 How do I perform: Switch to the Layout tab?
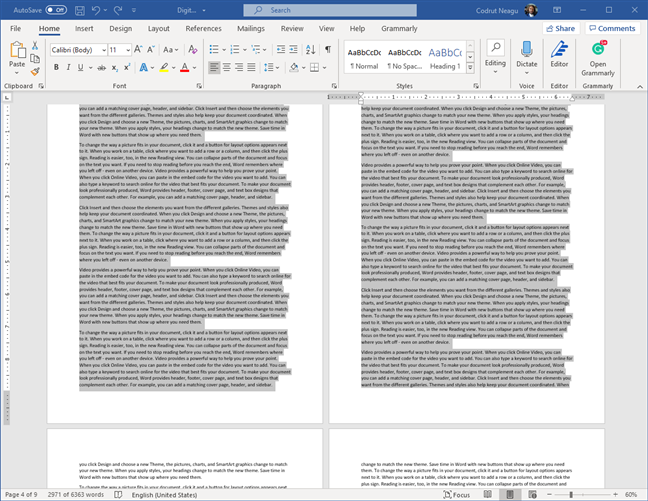159,29
